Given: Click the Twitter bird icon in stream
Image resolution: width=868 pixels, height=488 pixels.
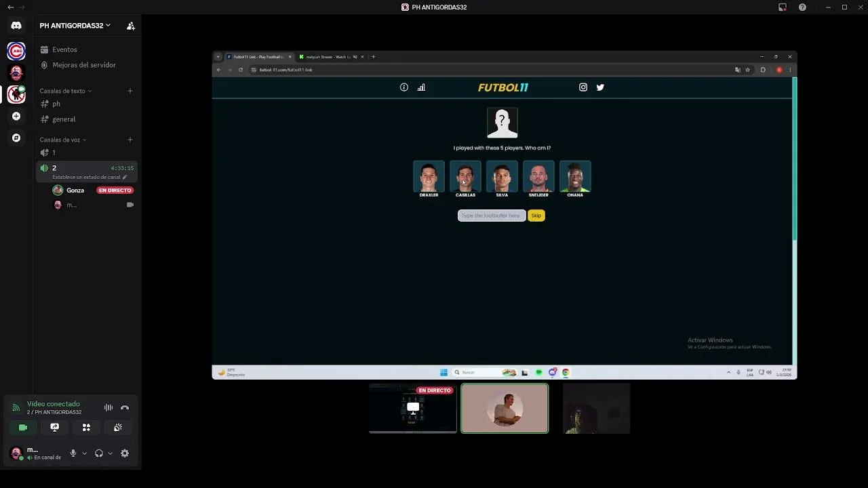Looking at the screenshot, I should [x=600, y=87].
